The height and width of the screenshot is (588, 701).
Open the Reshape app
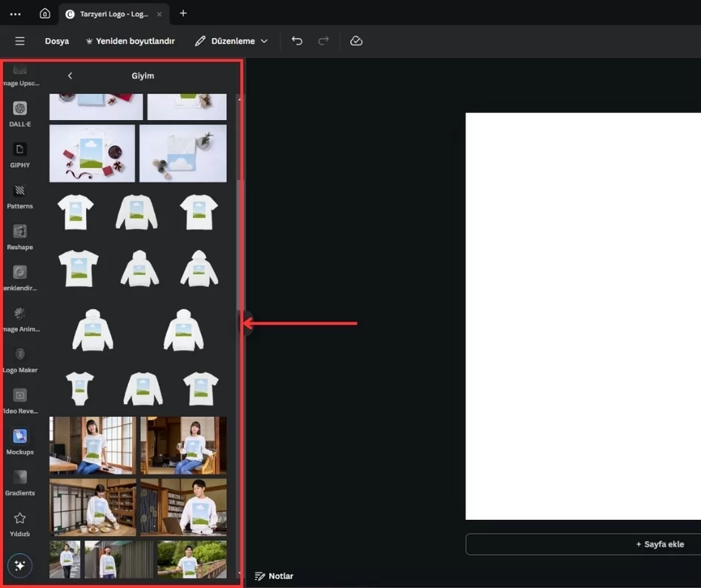[x=20, y=238]
